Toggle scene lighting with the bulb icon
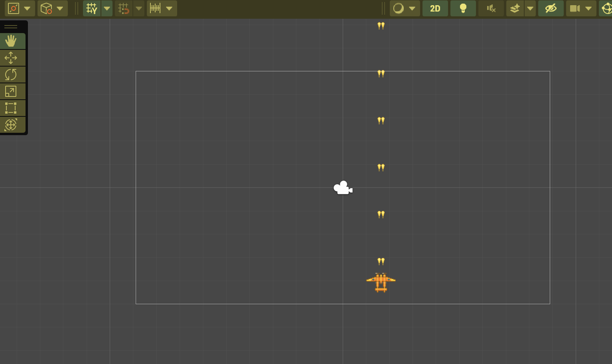Image resolution: width=612 pixels, height=364 pixels. pyautogui.click(x=463, y=8)
